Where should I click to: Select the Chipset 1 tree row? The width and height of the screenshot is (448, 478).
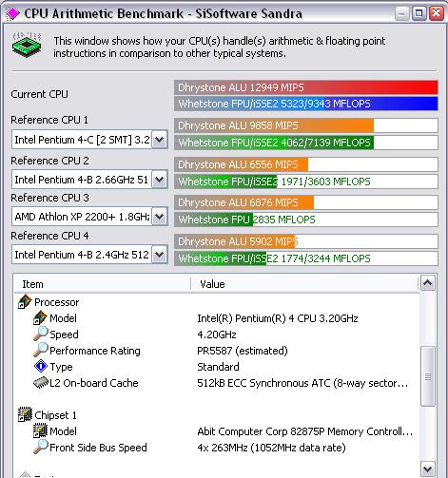click(x=217, y=414)
